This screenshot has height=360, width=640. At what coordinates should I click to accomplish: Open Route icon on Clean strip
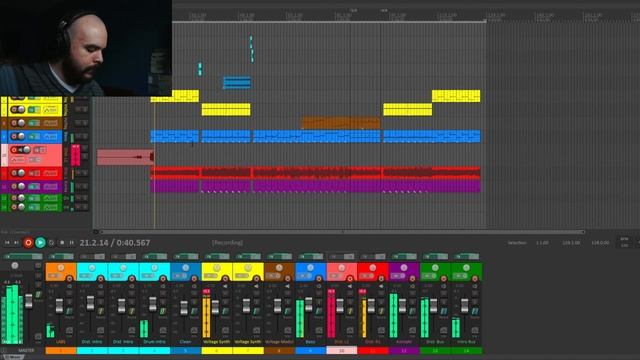(195, 311)
